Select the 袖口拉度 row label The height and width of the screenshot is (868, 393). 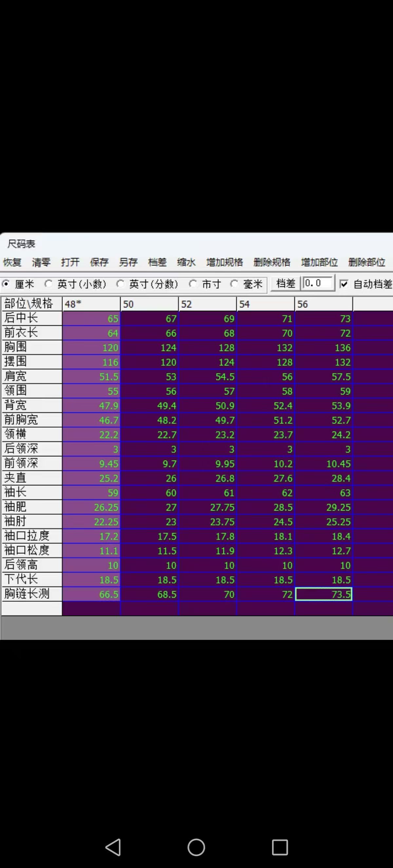tap(32, 536)
